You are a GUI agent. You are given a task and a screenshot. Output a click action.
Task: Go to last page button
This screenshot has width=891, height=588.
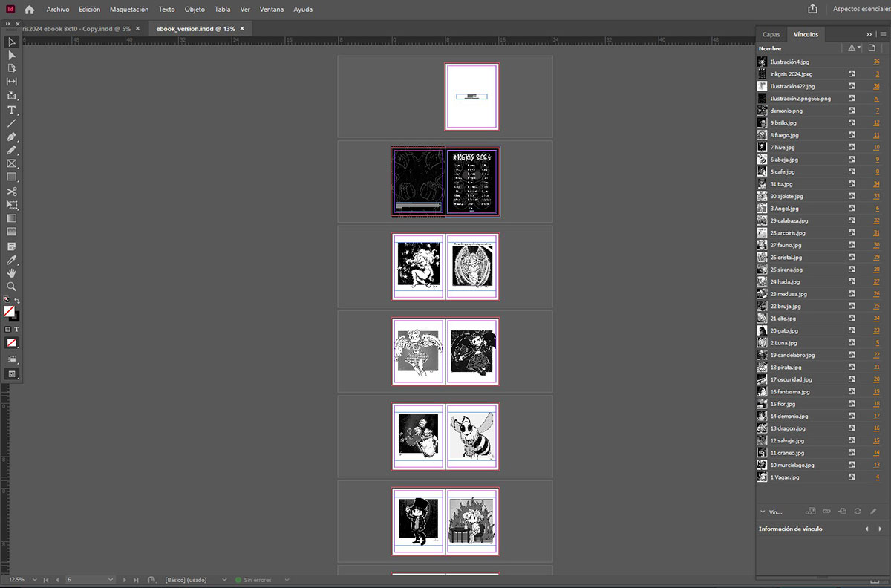(x=136, y=579)
